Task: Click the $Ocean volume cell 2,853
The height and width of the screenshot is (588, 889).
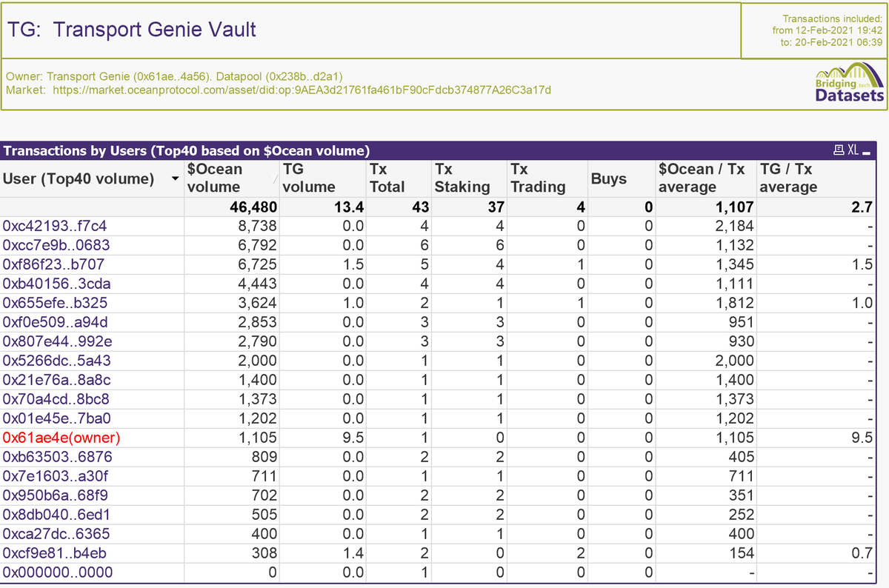Action: coord(257,321)
